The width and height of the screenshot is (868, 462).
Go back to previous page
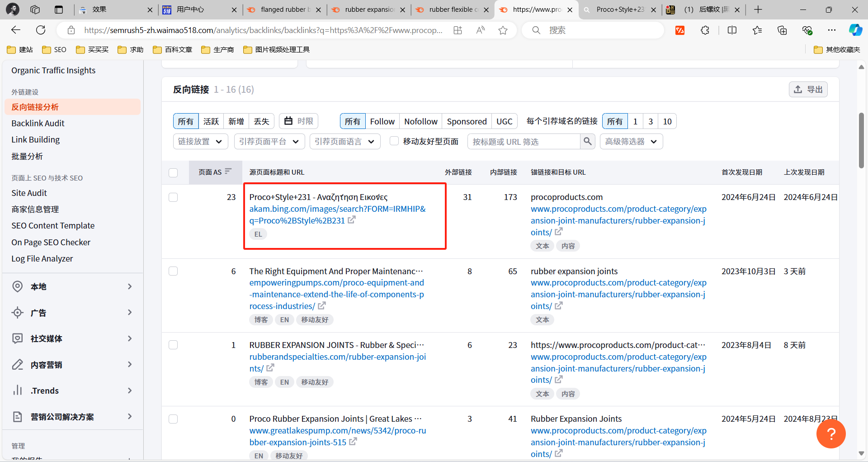[16, 30]
